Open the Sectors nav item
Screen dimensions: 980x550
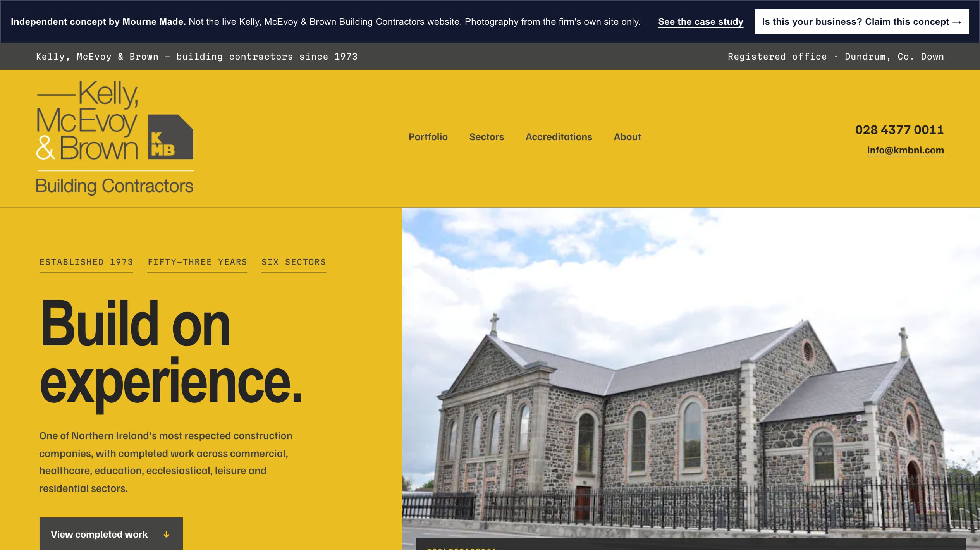[487, 137]
